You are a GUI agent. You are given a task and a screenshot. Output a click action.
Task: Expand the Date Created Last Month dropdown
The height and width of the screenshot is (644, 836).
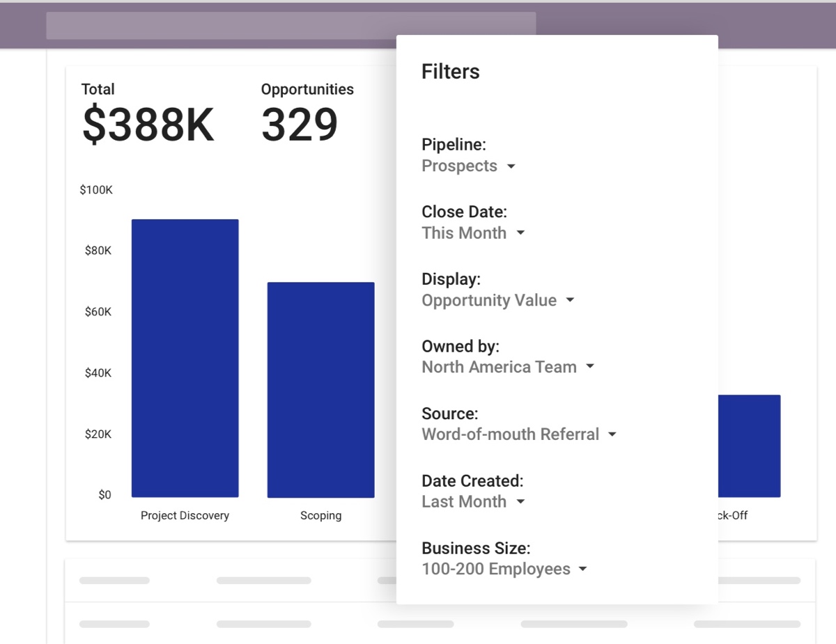click(x=473, y=502)
